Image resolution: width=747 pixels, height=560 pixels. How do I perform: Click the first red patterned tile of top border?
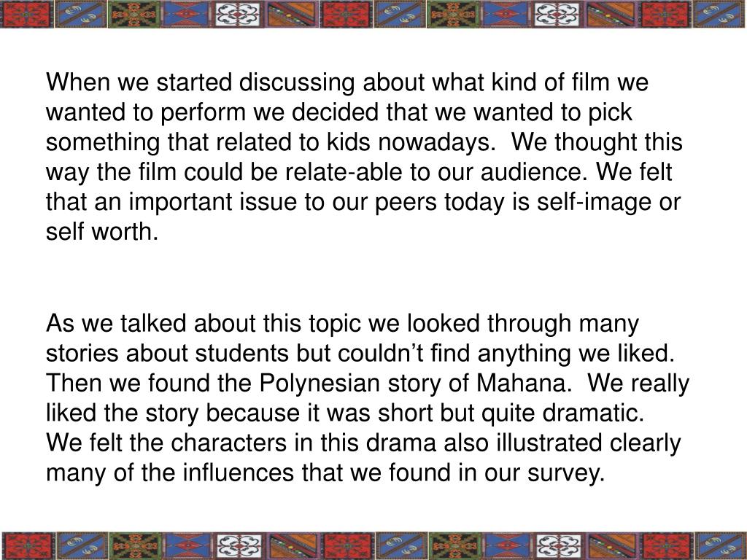click(x=27, y=14)
